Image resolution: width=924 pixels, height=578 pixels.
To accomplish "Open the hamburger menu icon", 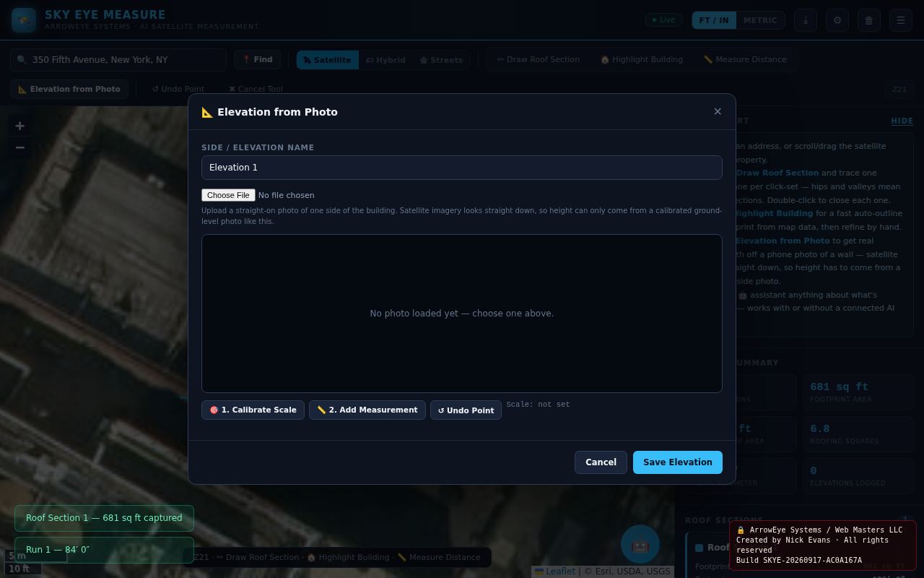I will pos(901,20).
